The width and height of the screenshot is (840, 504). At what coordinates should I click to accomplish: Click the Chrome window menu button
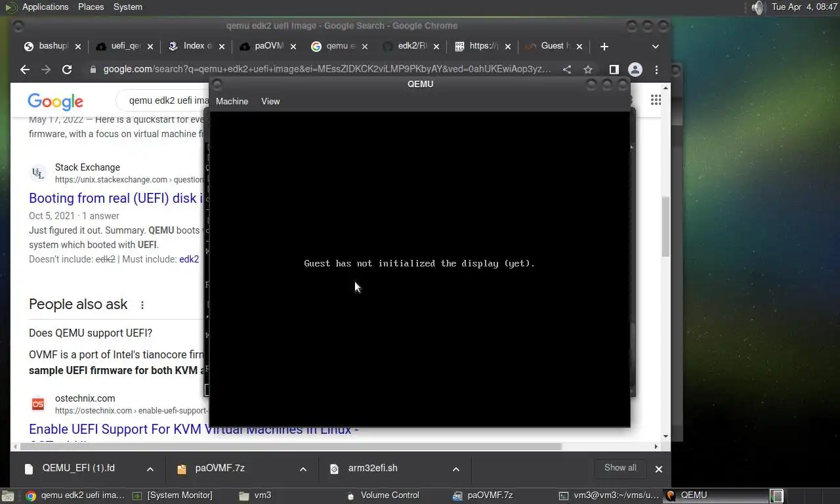(x=18, y=26)
